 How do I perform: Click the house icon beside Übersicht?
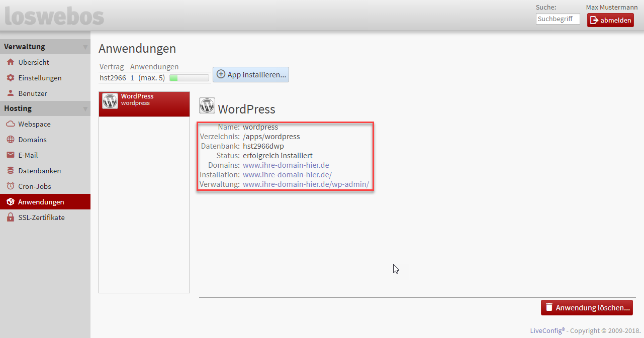pos(10,62)
